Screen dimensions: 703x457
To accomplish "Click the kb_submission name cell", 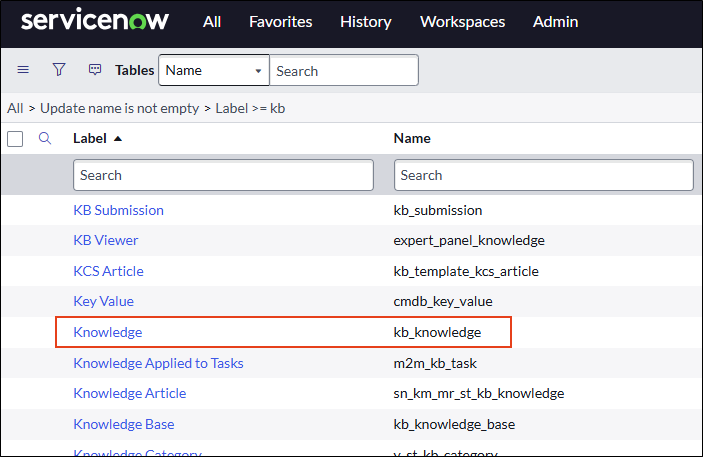I will 438,210.
